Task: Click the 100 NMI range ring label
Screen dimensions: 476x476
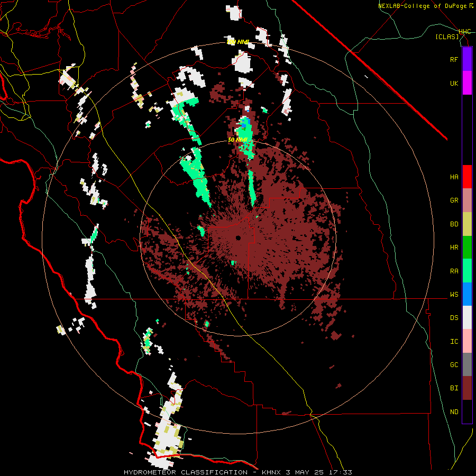Action: (237, 42)
